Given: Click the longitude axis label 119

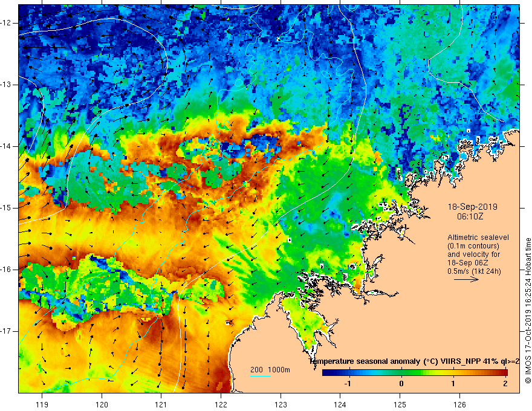Looking at the screenshot, I should pyautogui.click(x=42, y=404).
